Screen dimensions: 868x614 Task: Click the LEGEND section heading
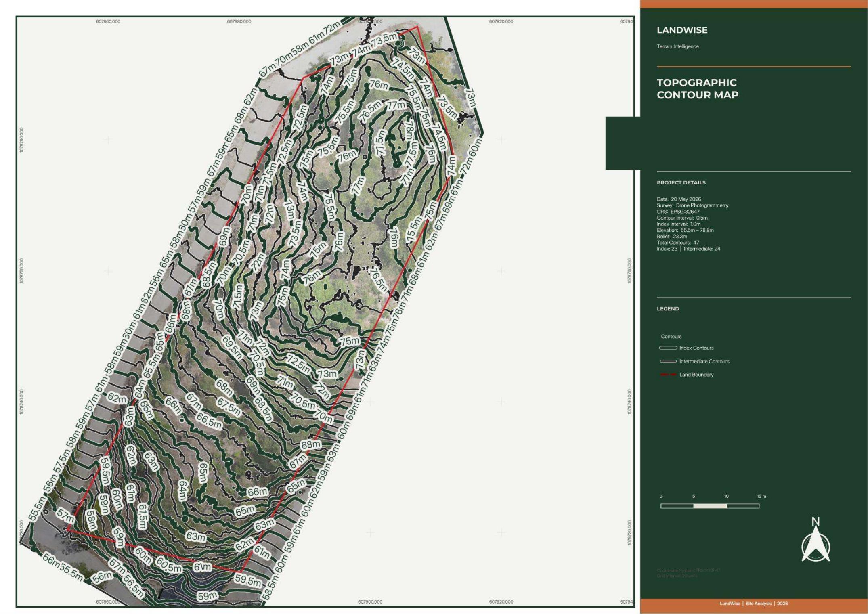[668, 308]
